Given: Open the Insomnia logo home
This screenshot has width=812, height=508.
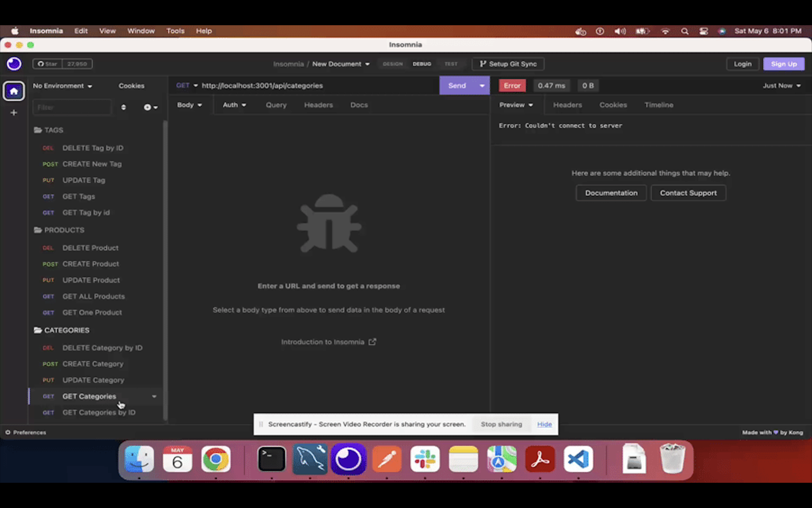Looking at the screenshot, I should pos(14,64).
